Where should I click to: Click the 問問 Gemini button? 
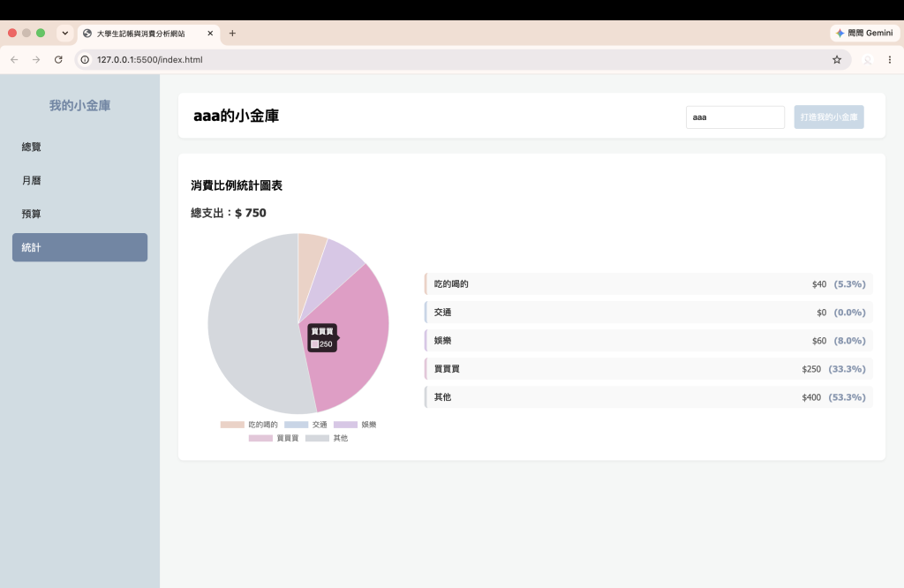(864, 33)
